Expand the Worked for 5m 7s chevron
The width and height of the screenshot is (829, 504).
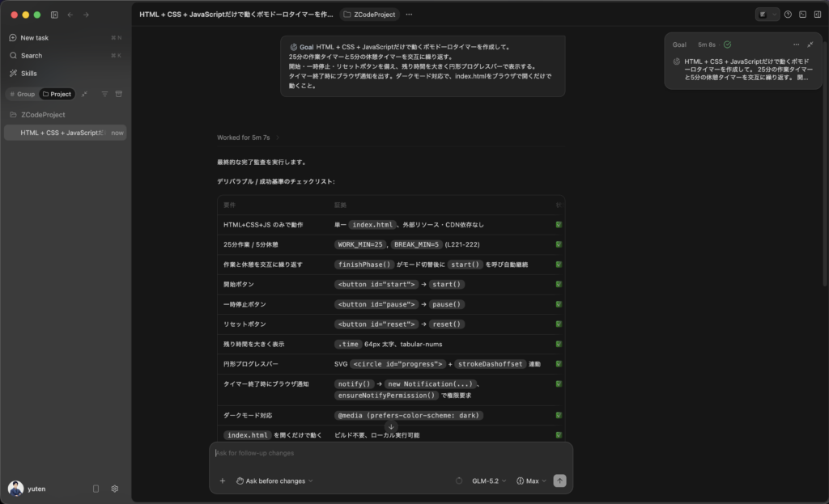[278, 138]
